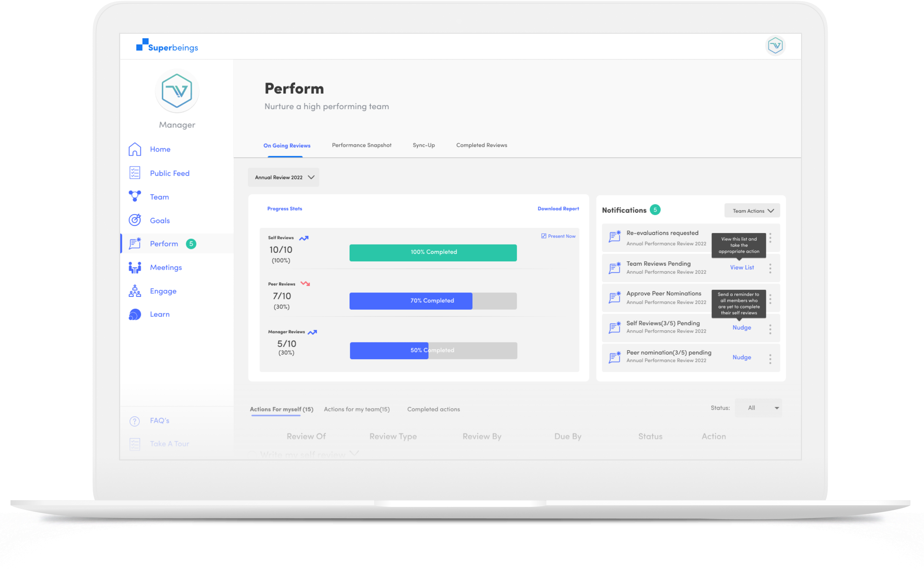Open Public Feed checklist icon

coord(135,173)
